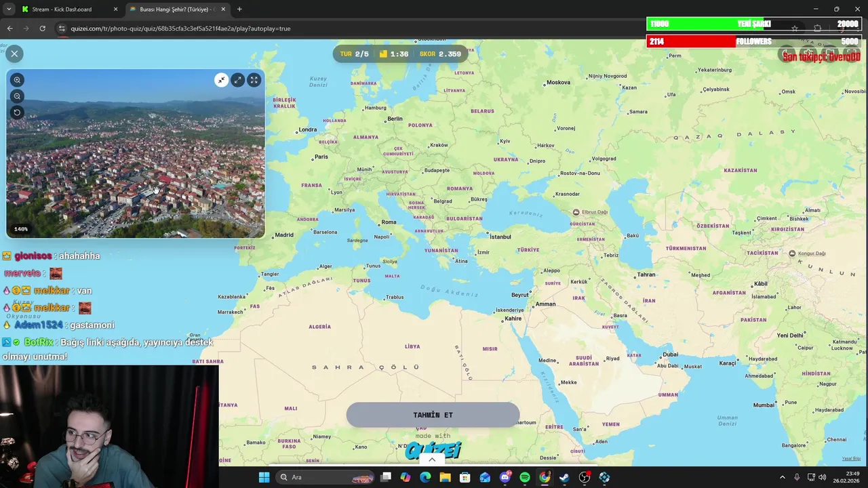Click the Yasal Bilgi link on the map
Screen dimensions: 868x488
point(851,459)
